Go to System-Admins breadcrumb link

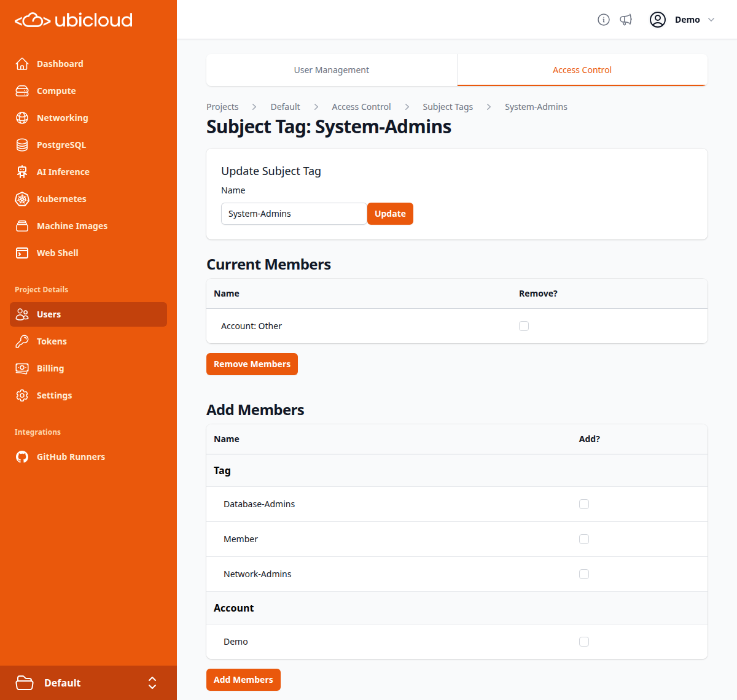[x=536, y=107]
